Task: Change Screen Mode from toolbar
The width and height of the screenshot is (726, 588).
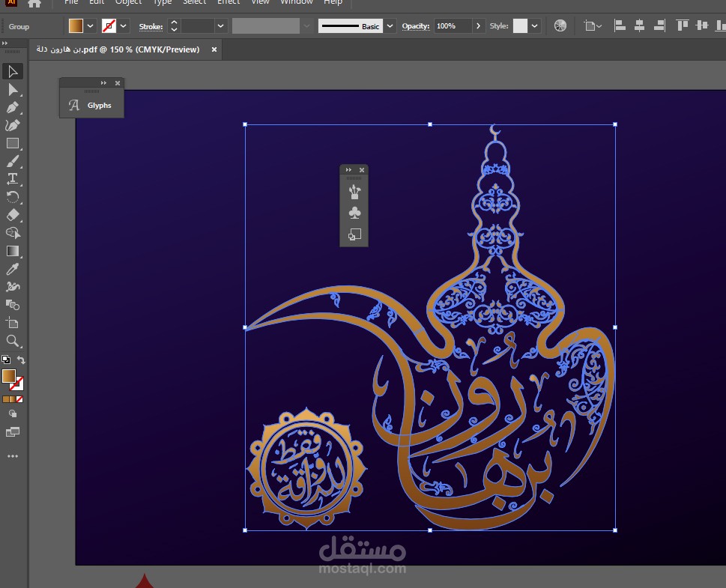Action: point(13,432)
